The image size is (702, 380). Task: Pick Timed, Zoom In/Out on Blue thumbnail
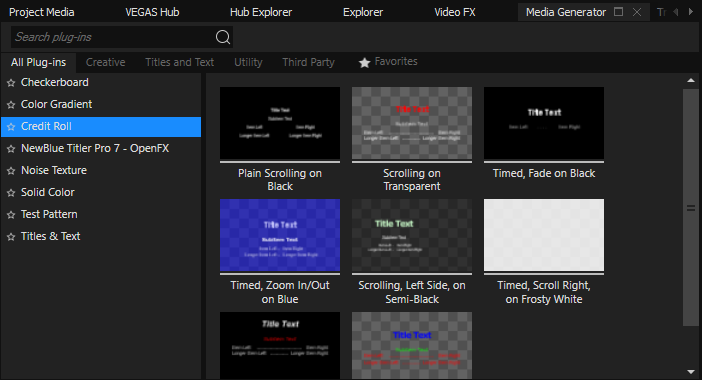tap(280, 235)
